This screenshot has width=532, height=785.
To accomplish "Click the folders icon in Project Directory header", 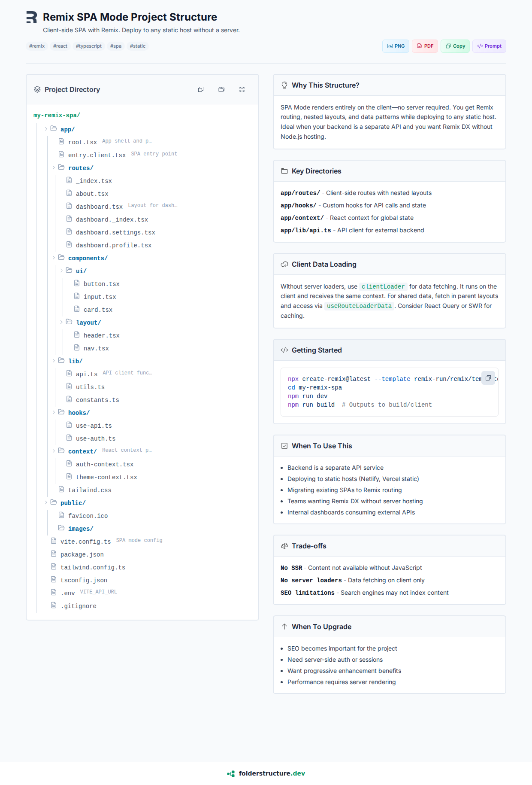I will pos(221,89).
